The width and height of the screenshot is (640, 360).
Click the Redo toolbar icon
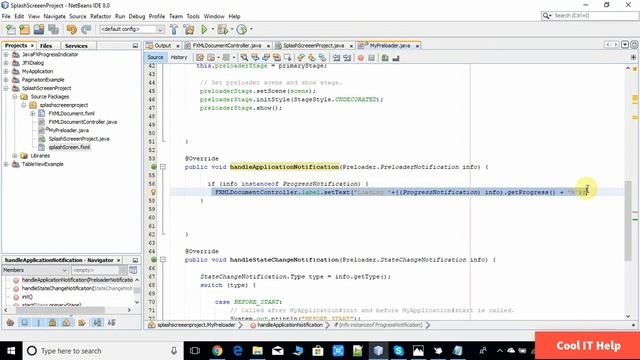(86, 29)
